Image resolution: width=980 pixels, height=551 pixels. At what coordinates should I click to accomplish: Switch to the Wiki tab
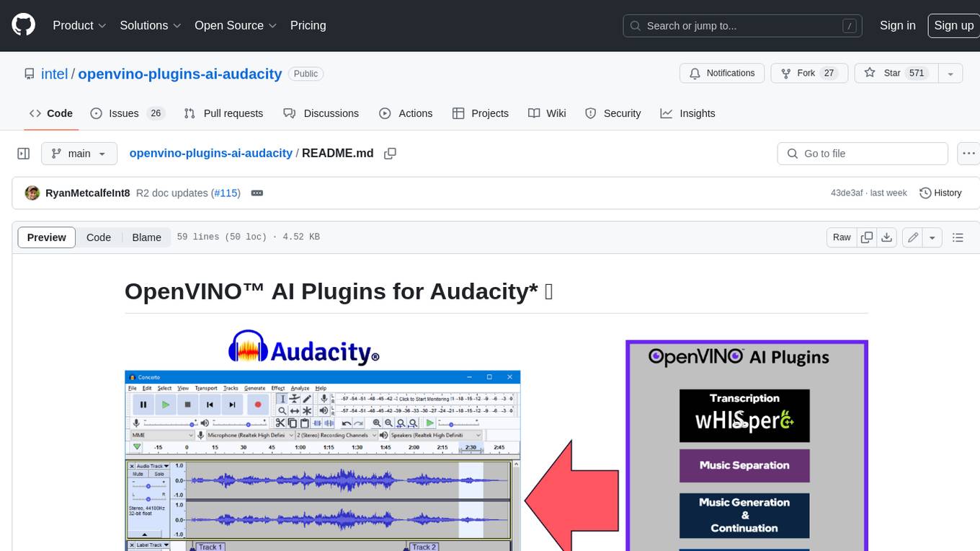coord(547,113)
